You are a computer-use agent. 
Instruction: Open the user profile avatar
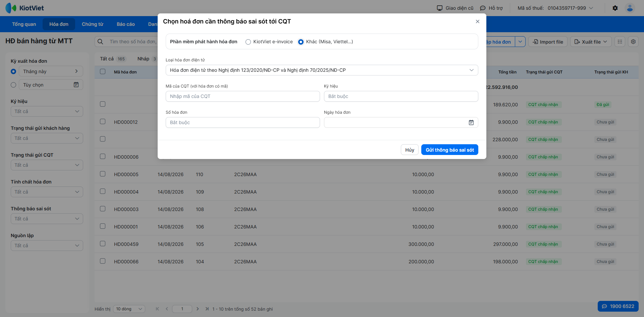coord(630,8)
